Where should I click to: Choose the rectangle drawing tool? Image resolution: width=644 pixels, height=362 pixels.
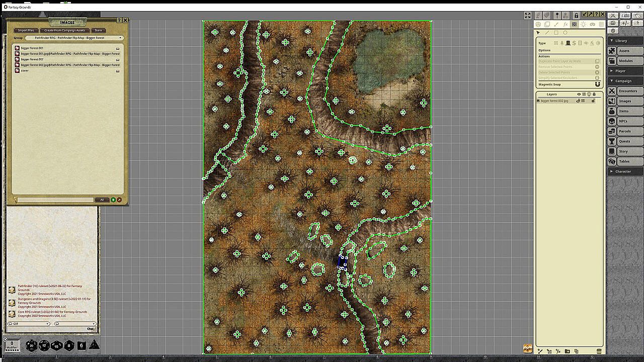click(x=556, y=33)
